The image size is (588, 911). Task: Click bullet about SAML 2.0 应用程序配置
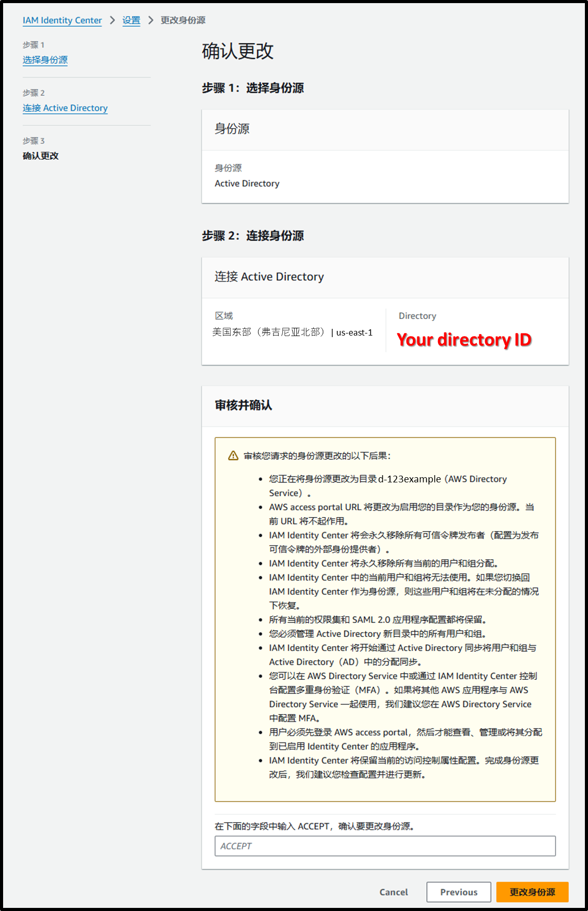pyautogui.click(x=378, y=619)
